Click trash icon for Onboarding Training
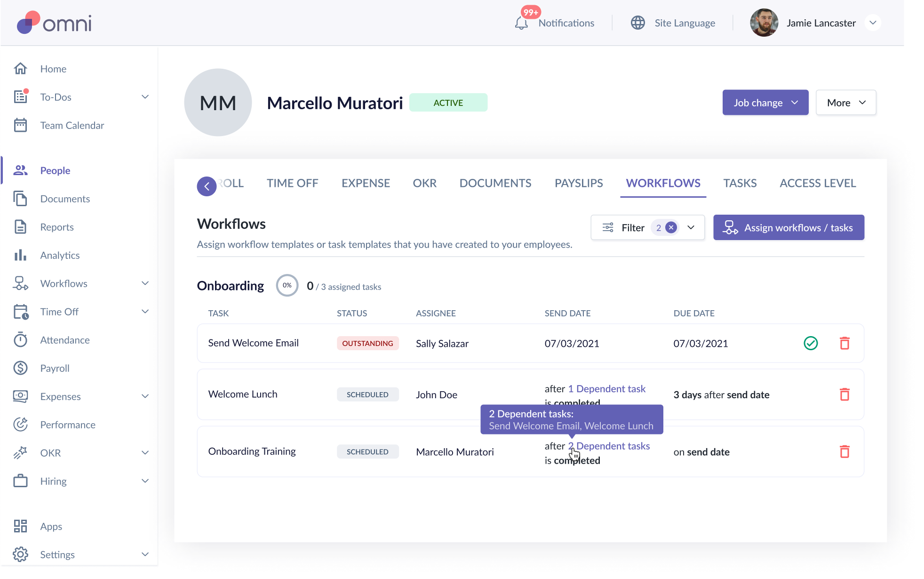Screen dimensions: 924x579 click(x=844, y=452)
